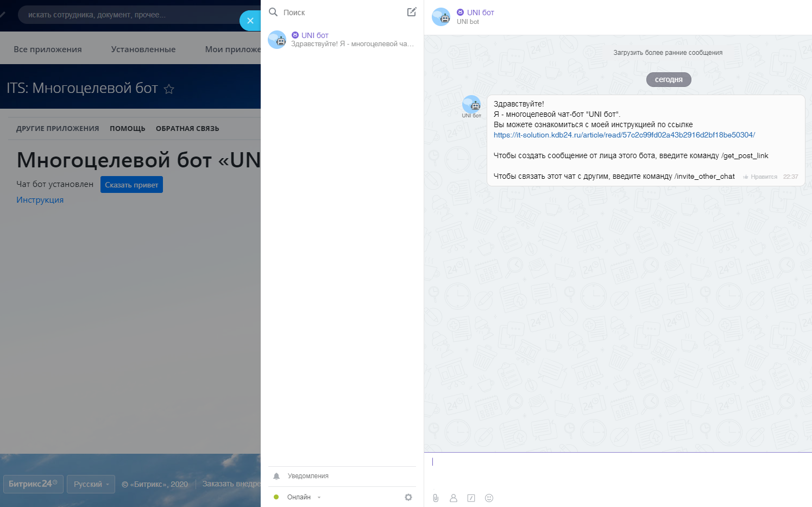
Task: Load earlier messages link at top of chat
Action: click(x=668, y=53)
